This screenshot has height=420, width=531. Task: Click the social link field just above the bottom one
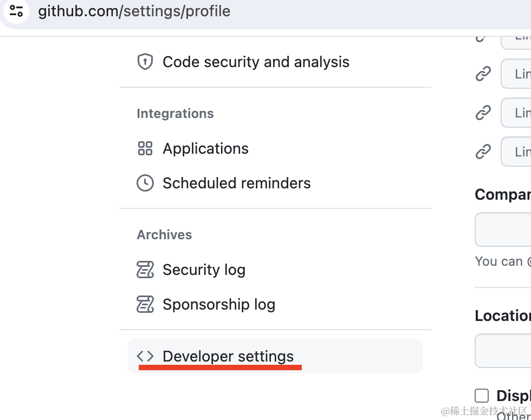tap(516, 113)
